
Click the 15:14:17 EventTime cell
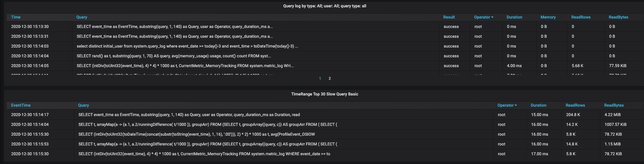pyautogui.click(x=30, y=115)
